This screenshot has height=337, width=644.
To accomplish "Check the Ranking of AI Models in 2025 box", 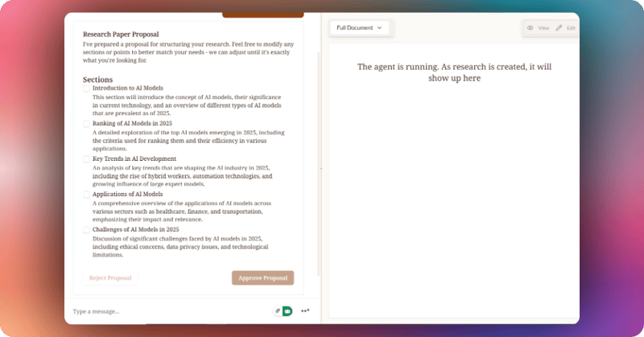I will pos(87,124).
